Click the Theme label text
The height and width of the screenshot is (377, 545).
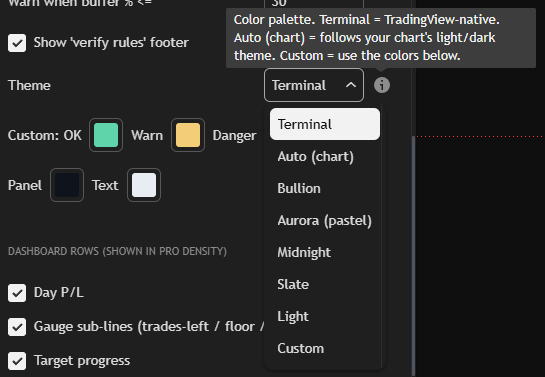29,85
